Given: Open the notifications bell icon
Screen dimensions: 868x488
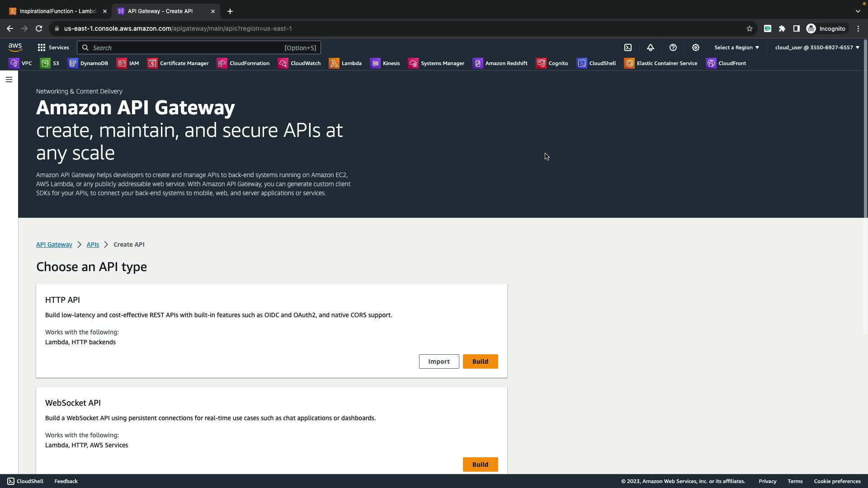Looking at the screenshot, I should coord(650,47).
